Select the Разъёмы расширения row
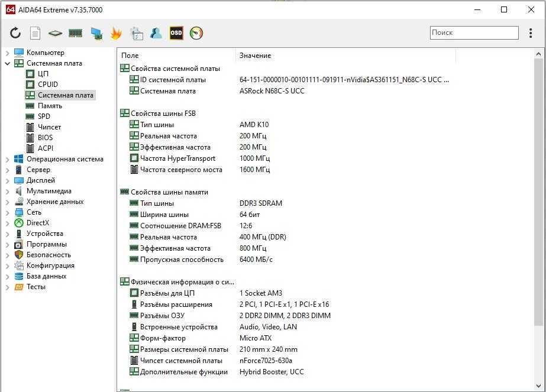 (229, 304)
